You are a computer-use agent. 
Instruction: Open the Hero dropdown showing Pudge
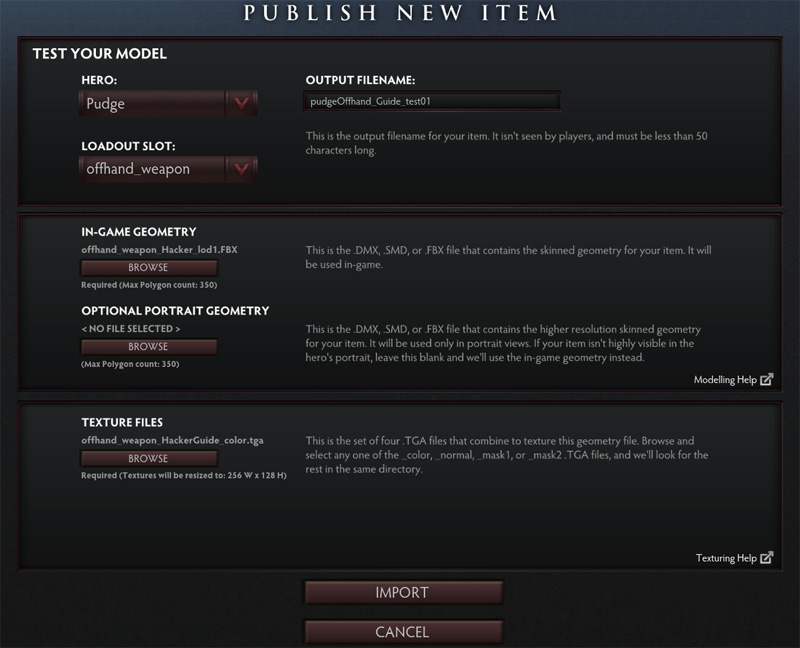tap(154, 103)
